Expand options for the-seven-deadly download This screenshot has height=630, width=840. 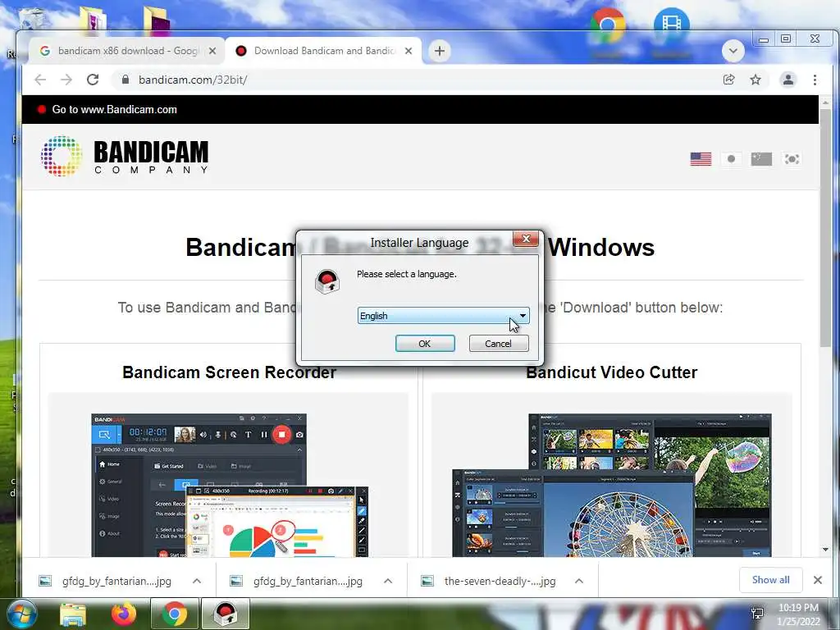click(x=579, y=581)
